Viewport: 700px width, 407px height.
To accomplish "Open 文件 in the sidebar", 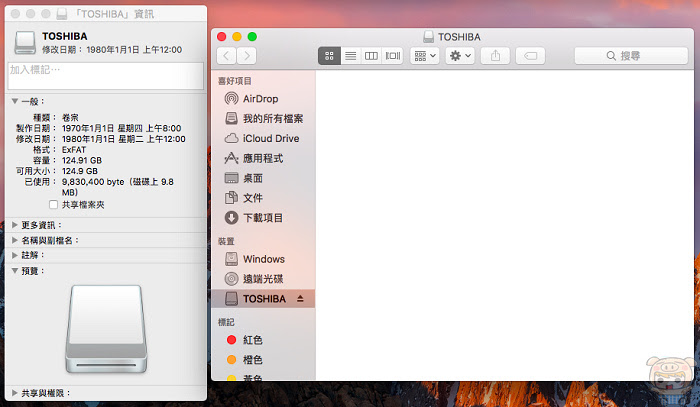I will (x=263, y=198).
